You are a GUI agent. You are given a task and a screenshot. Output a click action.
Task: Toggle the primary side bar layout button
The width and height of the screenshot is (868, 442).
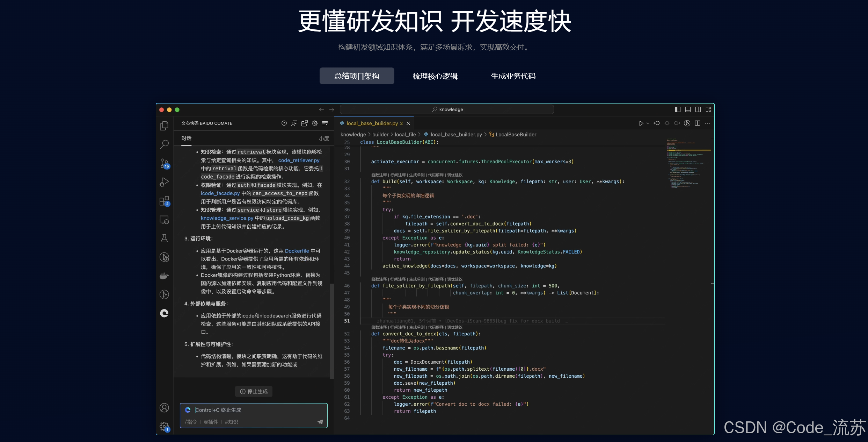coord(678,109)
